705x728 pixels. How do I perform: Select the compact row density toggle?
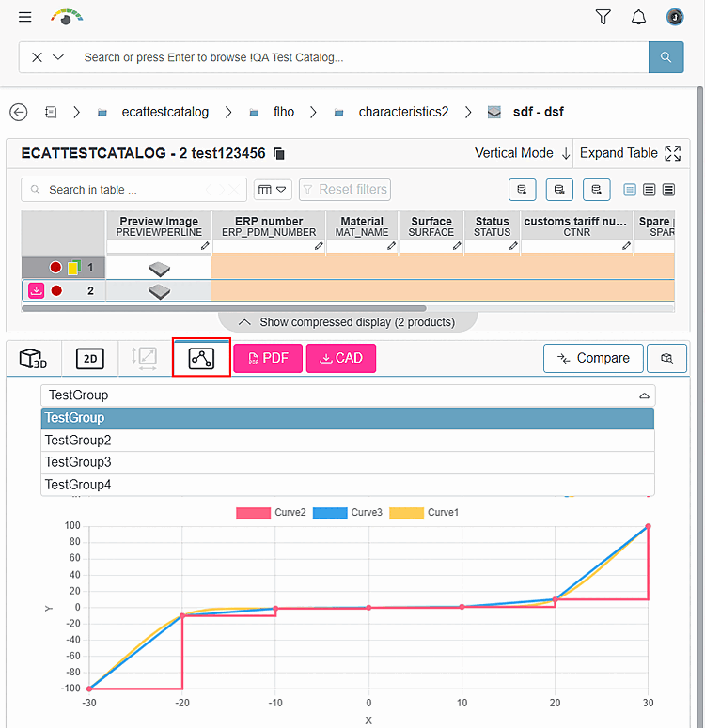(x=668, y=190)
